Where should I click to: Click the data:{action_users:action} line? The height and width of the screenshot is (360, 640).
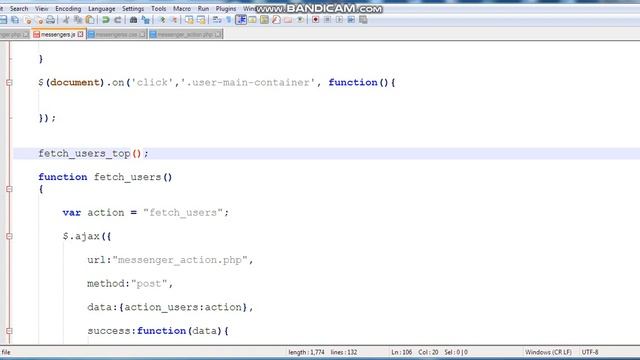tap(170, 307)
